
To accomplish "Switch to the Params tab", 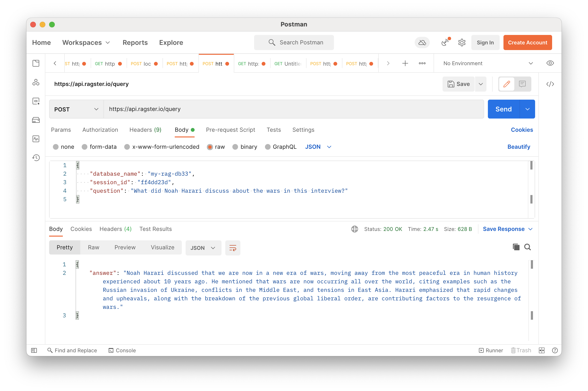I will [61, 130].
